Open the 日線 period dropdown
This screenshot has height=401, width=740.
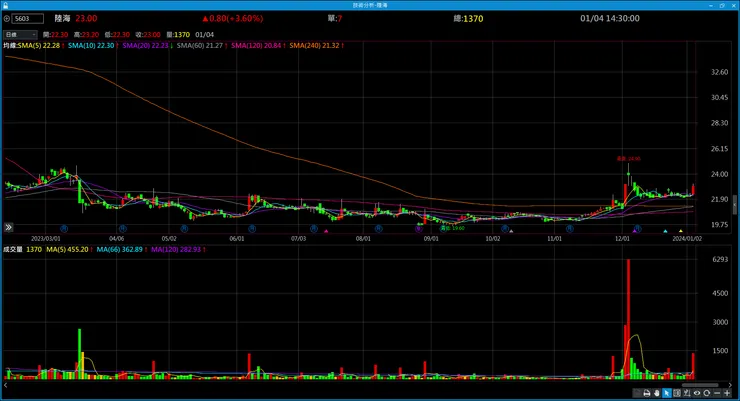click(20, 34)
